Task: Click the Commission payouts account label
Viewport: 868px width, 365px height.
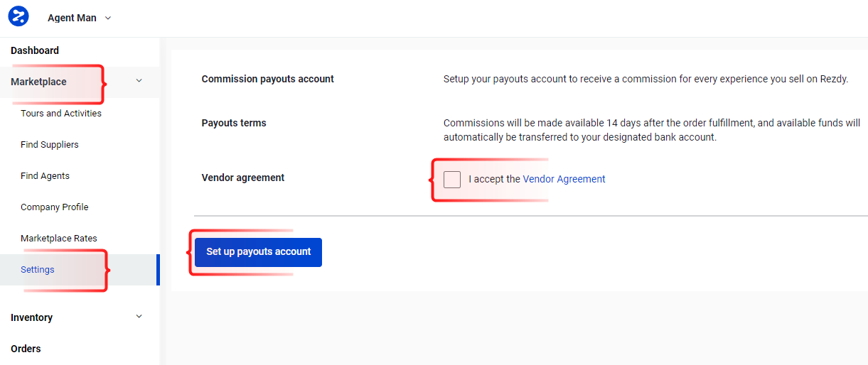Action: click(268, 79)
